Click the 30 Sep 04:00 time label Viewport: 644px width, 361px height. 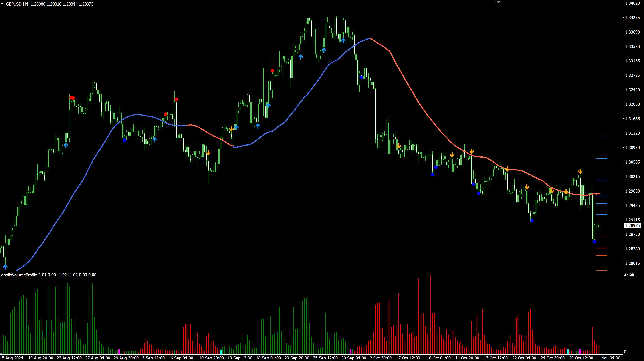[354, 358]
